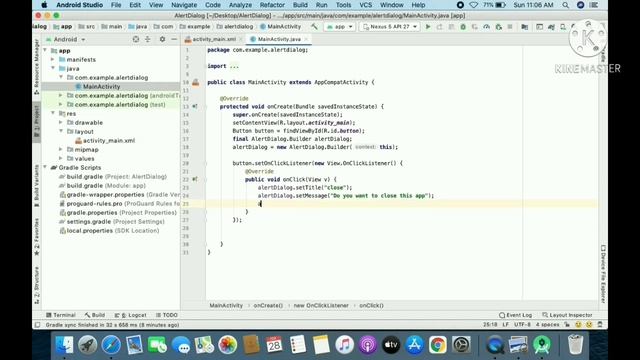The width and height of the screenshot is (640, 360).
Task: Click the grey Stop icon in the toolbar
Action: point(510,27)
